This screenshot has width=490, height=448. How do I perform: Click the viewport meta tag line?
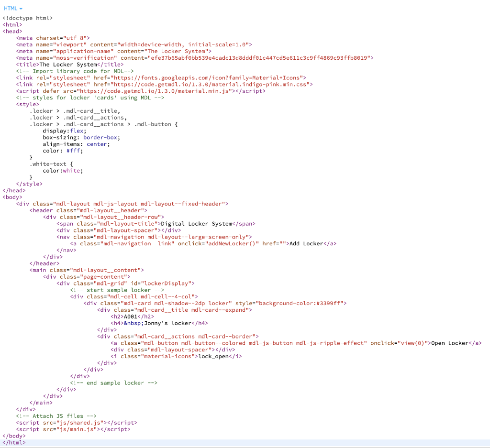134,44
